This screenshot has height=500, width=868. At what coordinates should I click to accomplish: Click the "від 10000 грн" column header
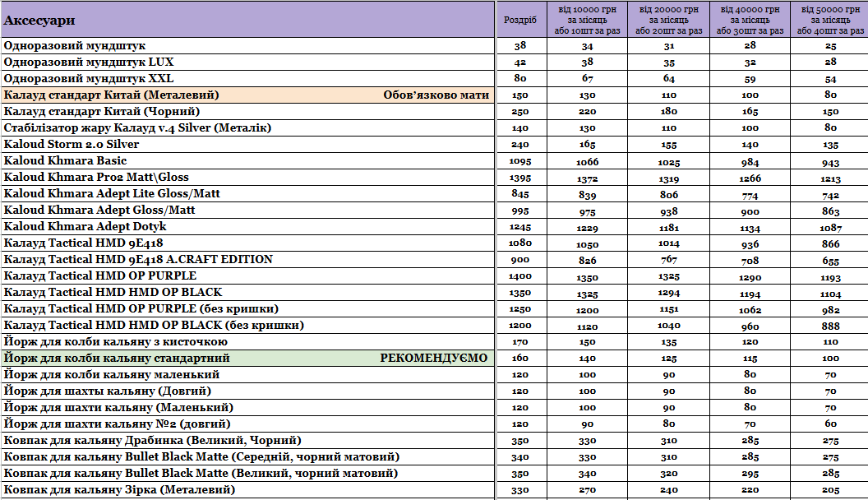(587, 20)
